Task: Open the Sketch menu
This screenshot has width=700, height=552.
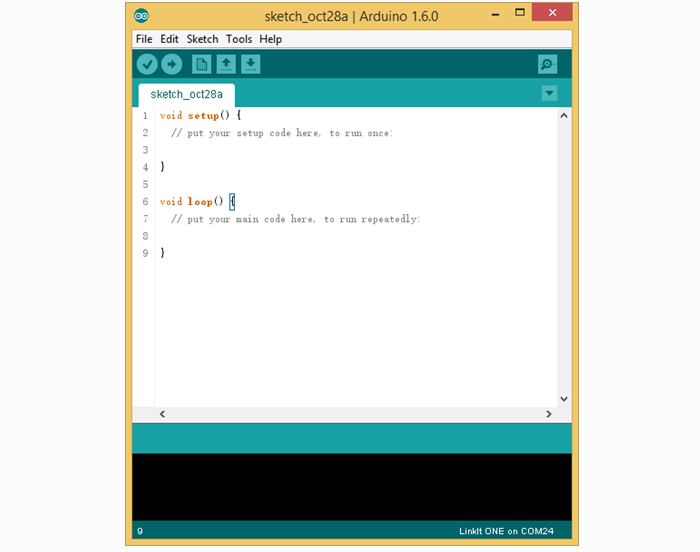Action: coord(202,39)
